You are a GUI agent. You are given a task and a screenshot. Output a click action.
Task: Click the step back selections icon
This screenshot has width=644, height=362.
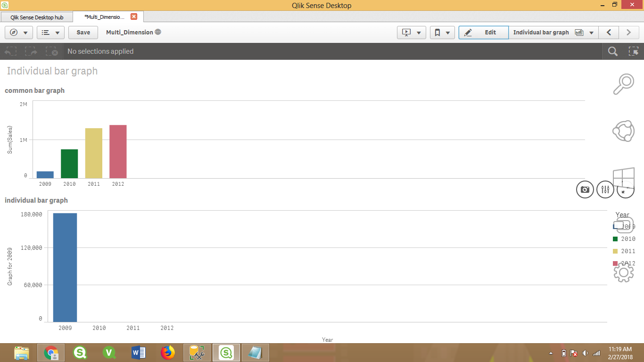(x=10, y=51)
